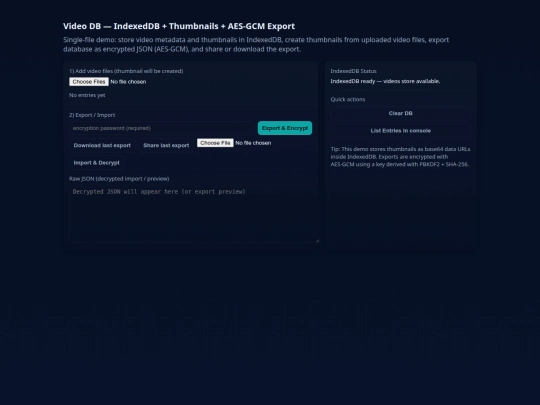The height and width of the screenshot is (405, 540).
Task: Click the 'Raw JSON (decrypted import / preview)' label
Action: tap(119, 179)
